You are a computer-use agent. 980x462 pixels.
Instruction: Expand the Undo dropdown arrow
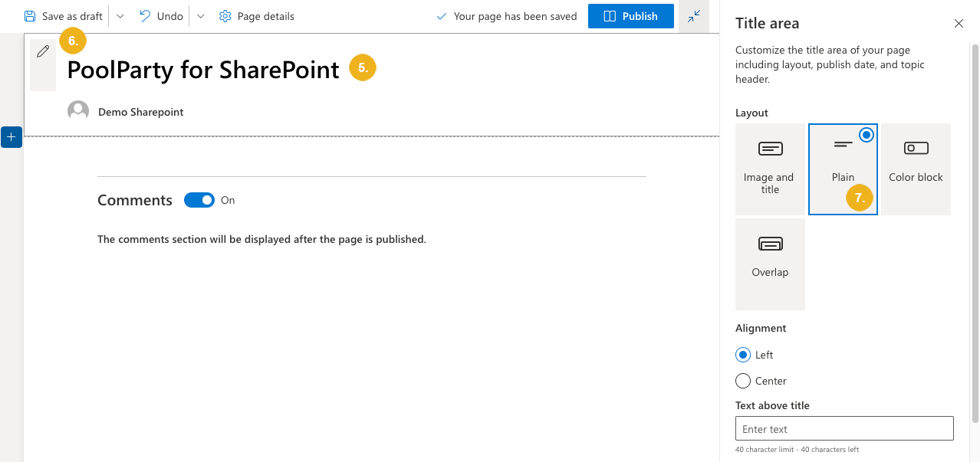click(x=201, y=16)
